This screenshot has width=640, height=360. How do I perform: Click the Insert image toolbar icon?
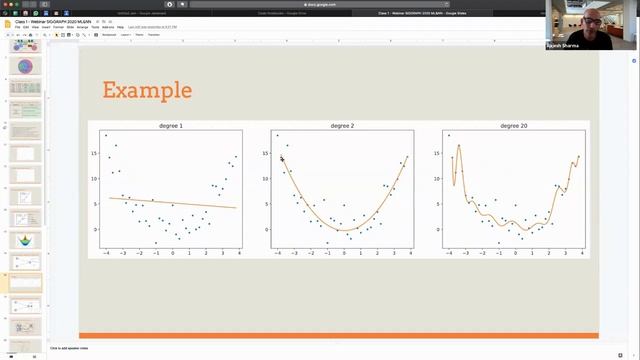(x=69, y=35)
